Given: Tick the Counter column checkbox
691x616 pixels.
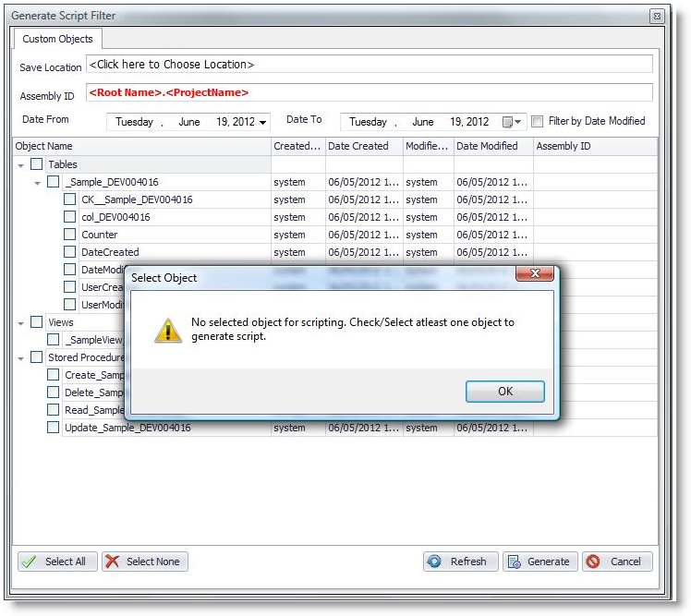Looking at the screenshot, I should tap(70, 235).
